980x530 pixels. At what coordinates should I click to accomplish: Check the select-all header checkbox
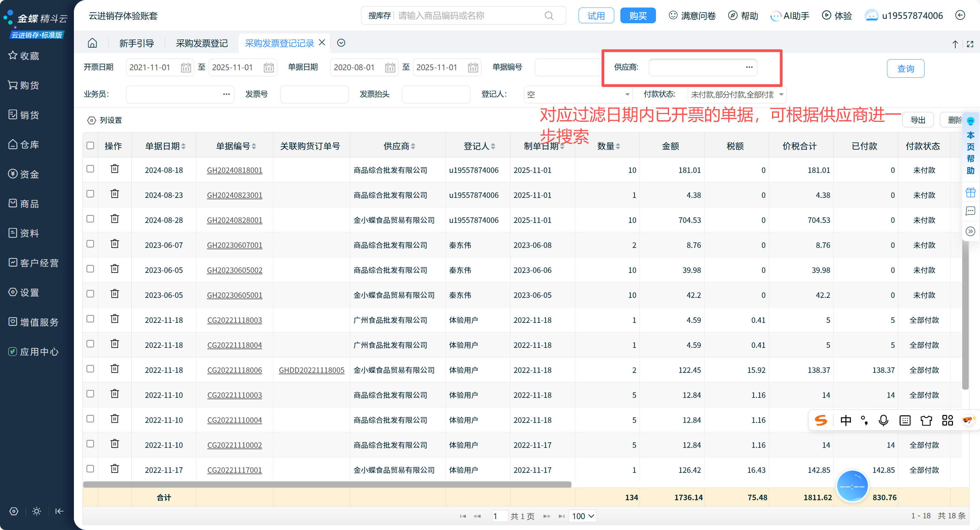coord(90,146)
